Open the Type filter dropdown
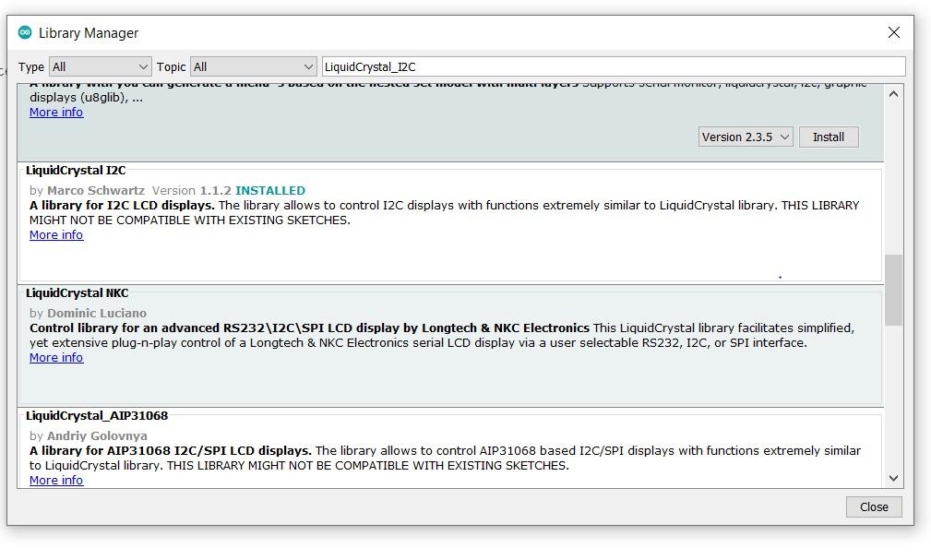Screen dimensions: 931x560 [101, 66]
